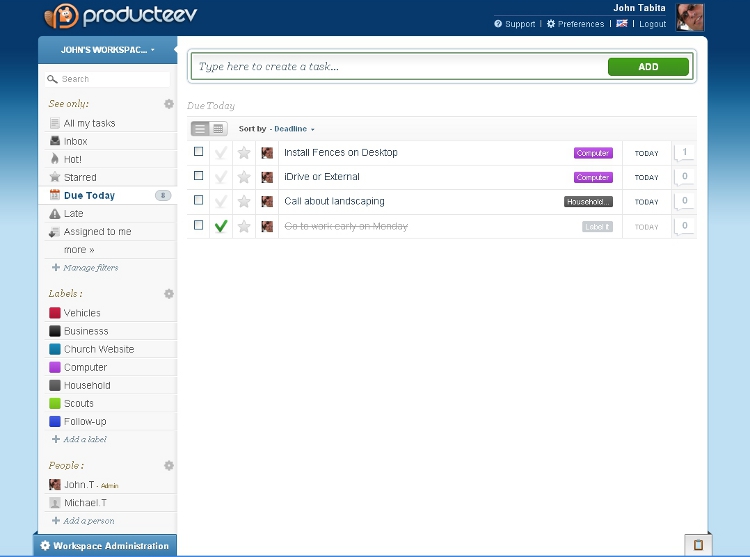Switch to the detailed list view icon
750x557 pixels.
(218, 129)
